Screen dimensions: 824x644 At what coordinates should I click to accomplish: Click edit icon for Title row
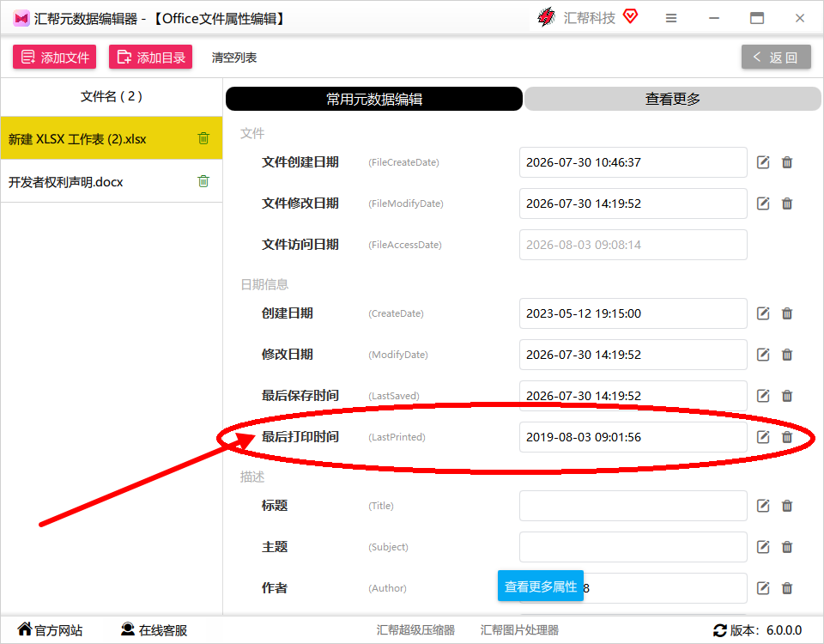pyautogui.click(x=763, y=506)
